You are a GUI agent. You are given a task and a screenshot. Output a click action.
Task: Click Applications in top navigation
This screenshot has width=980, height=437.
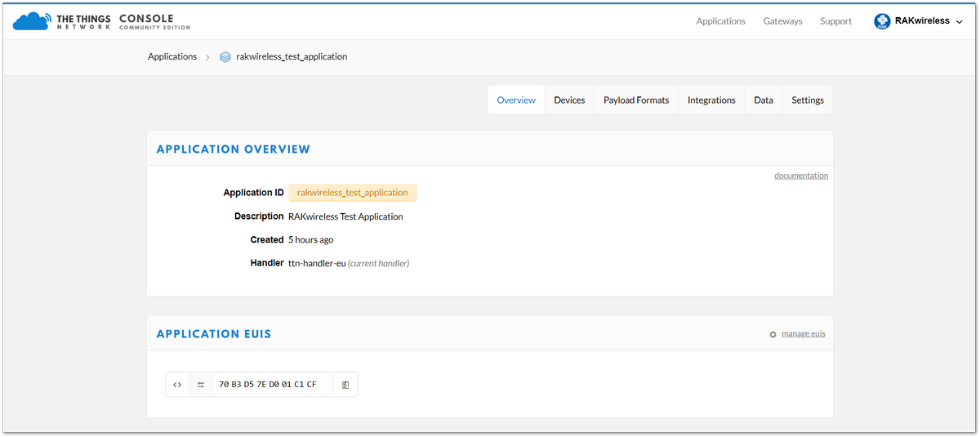(720, 21)
